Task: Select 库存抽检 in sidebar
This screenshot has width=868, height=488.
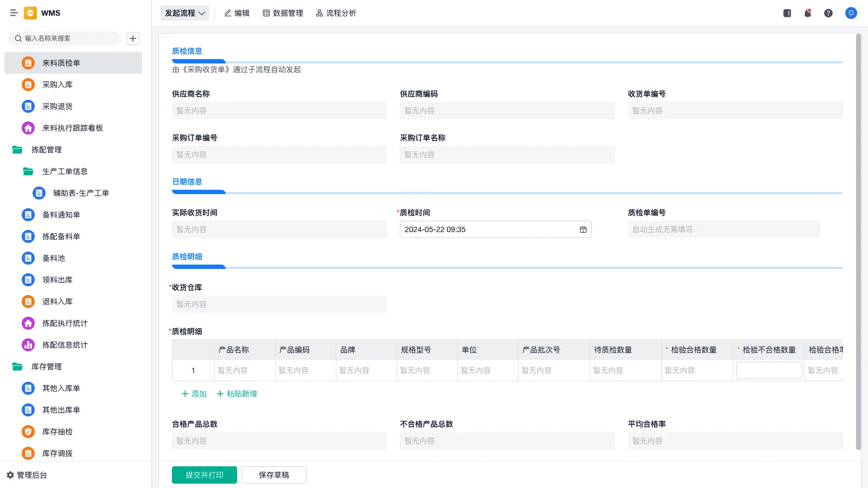Action: click(x=73, y=432)
